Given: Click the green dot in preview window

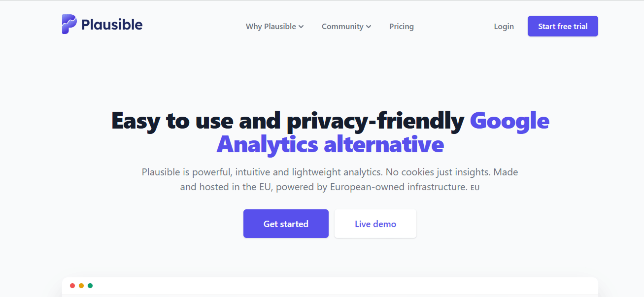Looking at the screenshot, I should point(90,286).
